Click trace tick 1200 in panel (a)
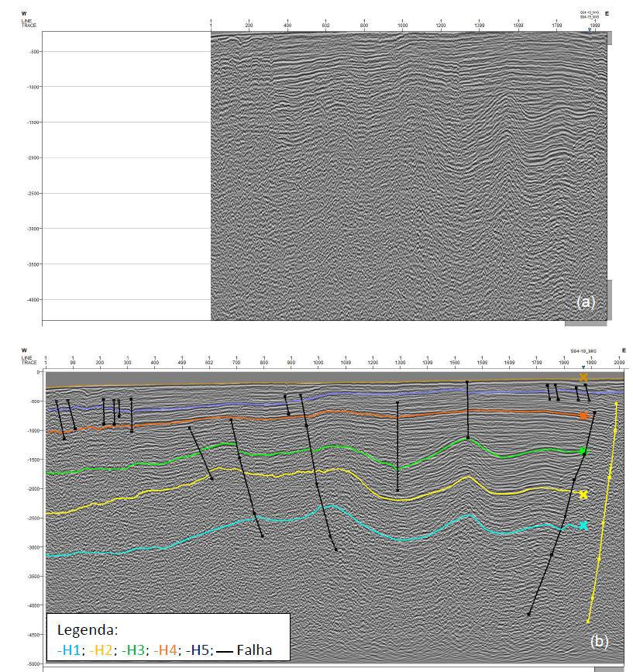This screenshot has height=672, width=633. (441, 26)
